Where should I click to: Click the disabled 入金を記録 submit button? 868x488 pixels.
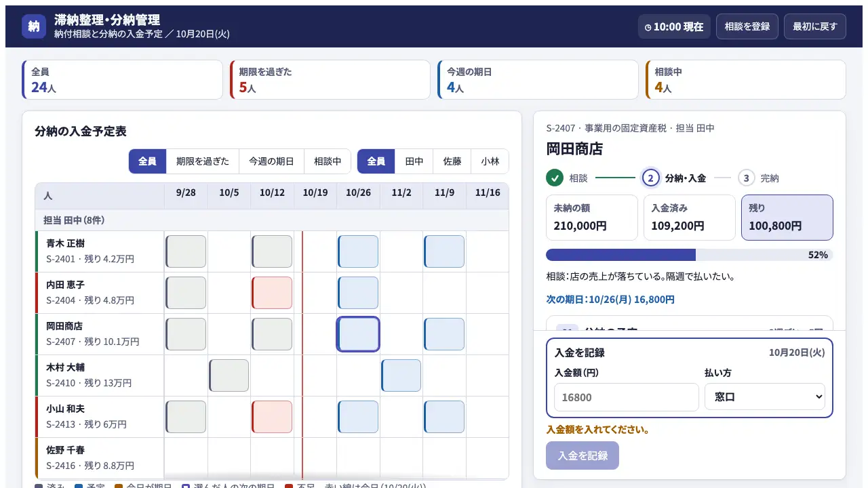[583, 455]
